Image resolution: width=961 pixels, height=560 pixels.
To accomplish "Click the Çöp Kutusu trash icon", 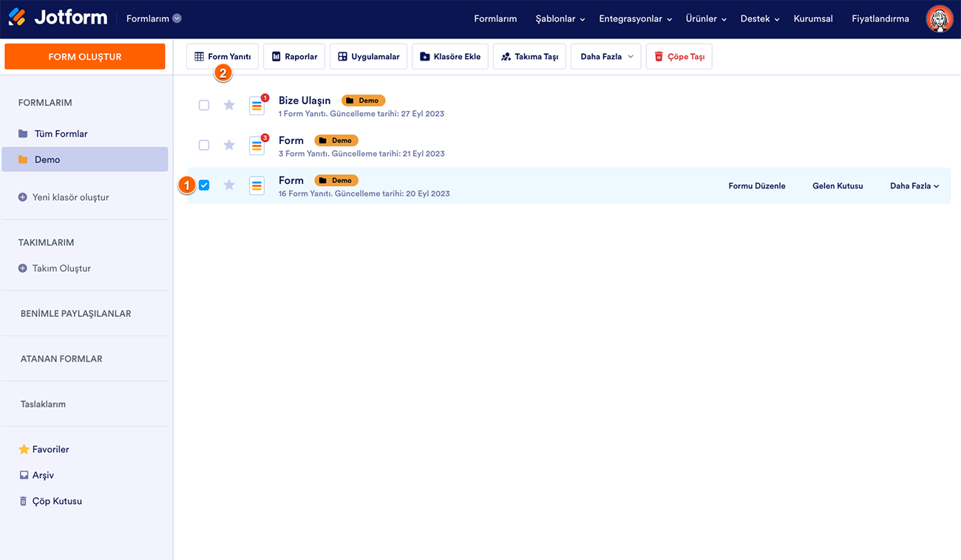I will [24, 501].
